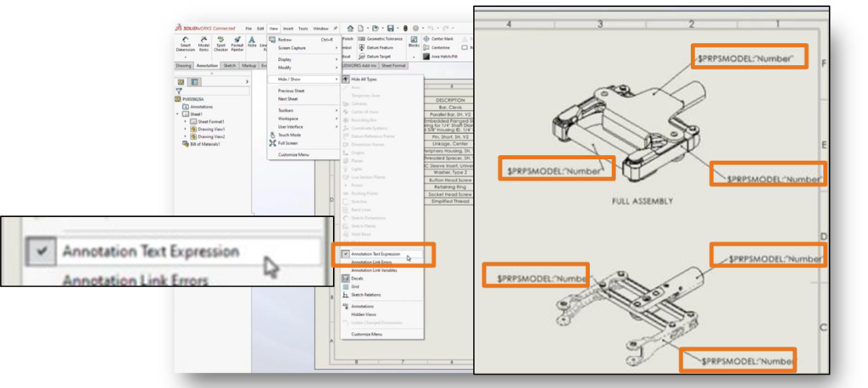Toggle Annotation Link Errors in submenu
The height and width of the screenshot is (388, 868).
382,262
